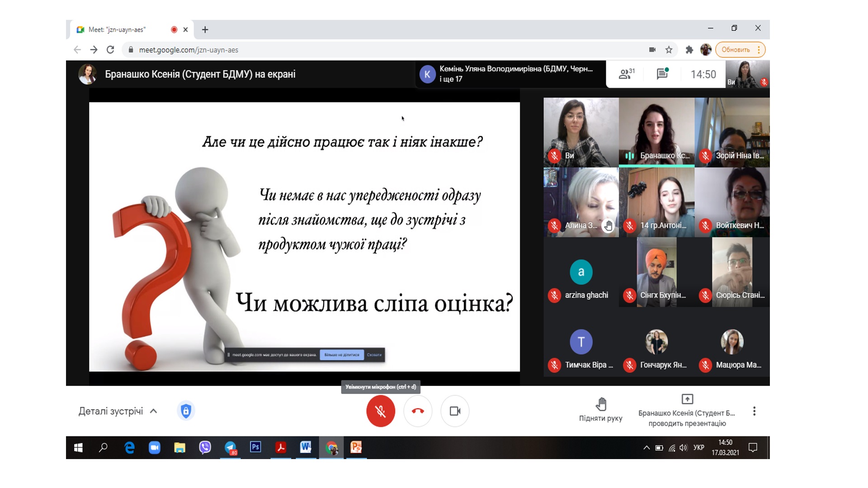Open Telegram from the taskbar
The height and width of the screenshot is (488, 868).
click(x=230, y=448)
